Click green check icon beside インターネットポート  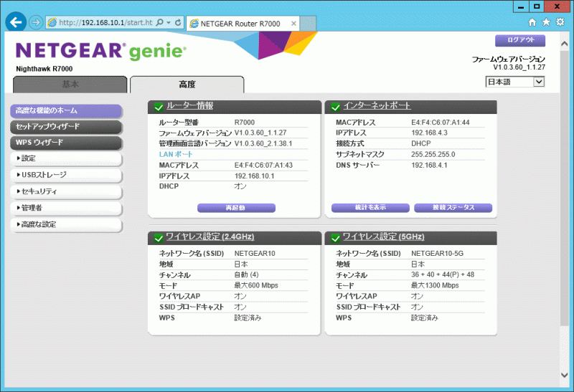click(336, 107)
